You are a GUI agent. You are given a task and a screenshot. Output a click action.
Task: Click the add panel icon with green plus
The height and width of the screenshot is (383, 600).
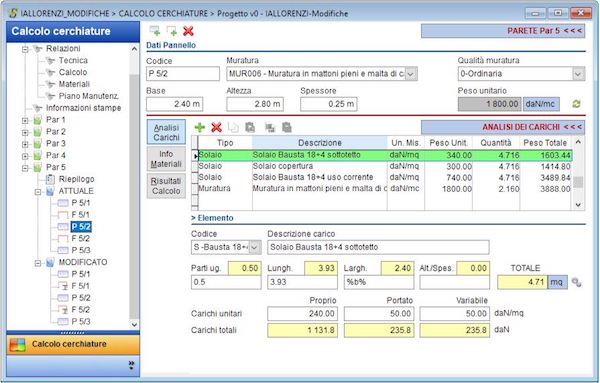coord(155,31)
